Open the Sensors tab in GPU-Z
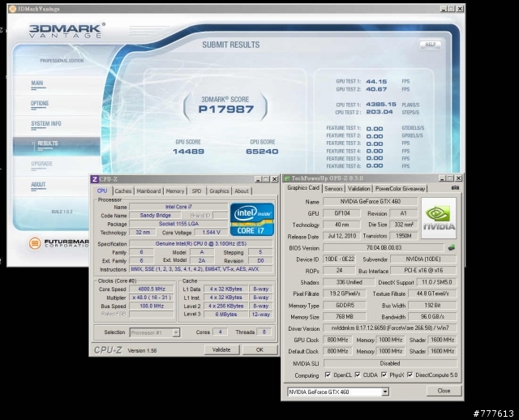The width and height of the screenshot is (519, 420). pyautogui.click(x=333, y=188)
